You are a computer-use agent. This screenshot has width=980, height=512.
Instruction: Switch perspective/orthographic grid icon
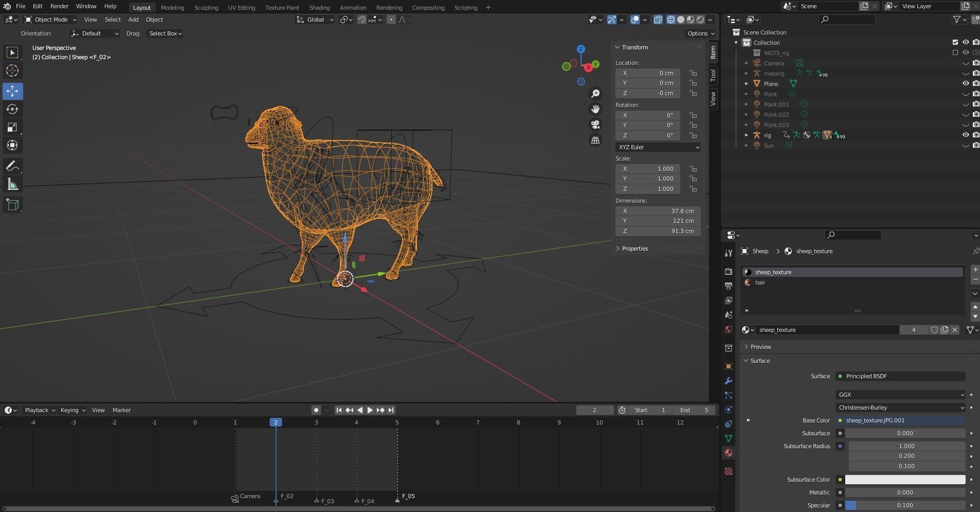click(595, 140)
